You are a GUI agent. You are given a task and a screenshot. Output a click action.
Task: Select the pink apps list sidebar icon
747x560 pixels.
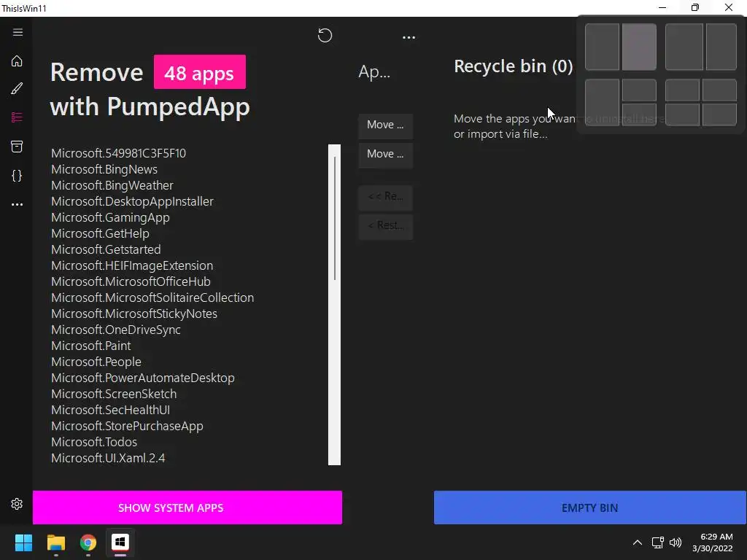coord(17,117)
